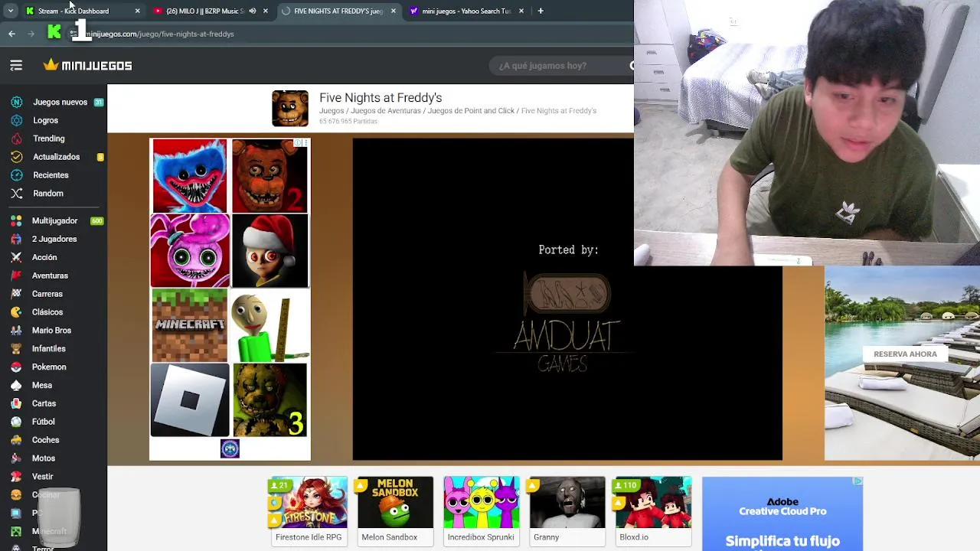
Task: Click the Logros sidebar icon
Action: point(16,120)
